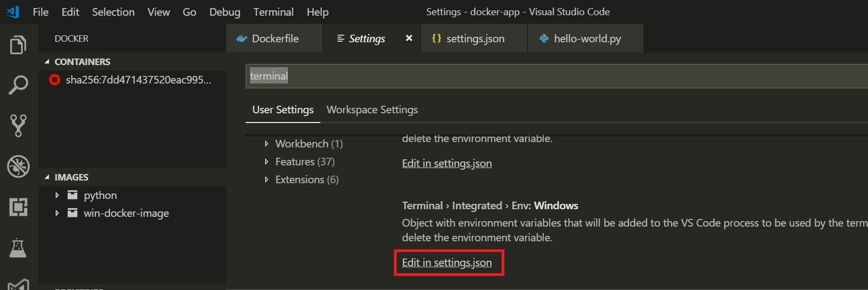This screenshot has width=868, height=290.
Task: Select the sha256:7dd471437520eac995 container row
Action: coord(133,80)
